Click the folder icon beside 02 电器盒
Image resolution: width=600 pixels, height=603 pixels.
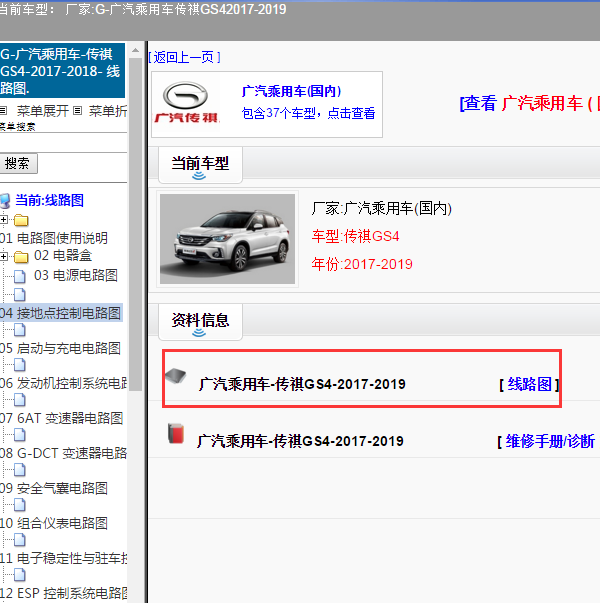click(x=22, y=256)
